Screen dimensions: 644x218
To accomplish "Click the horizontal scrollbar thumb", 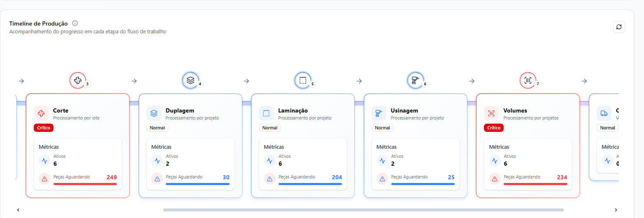I will coord(363,210).
